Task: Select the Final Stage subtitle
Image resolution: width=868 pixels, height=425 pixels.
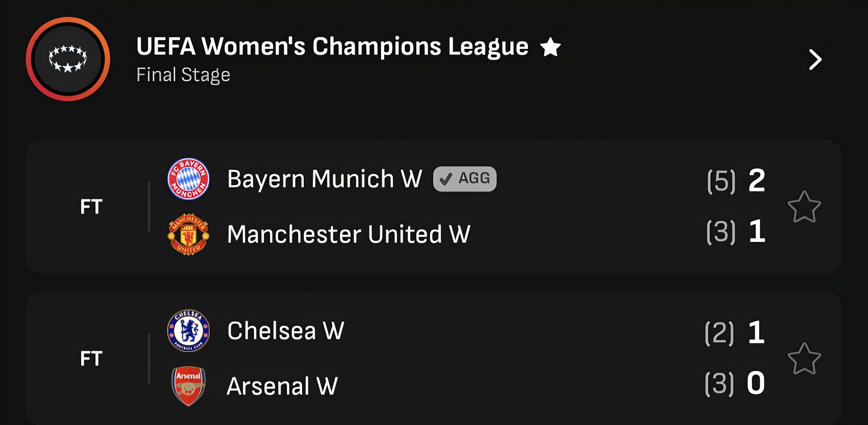Action: pos(183,75)
